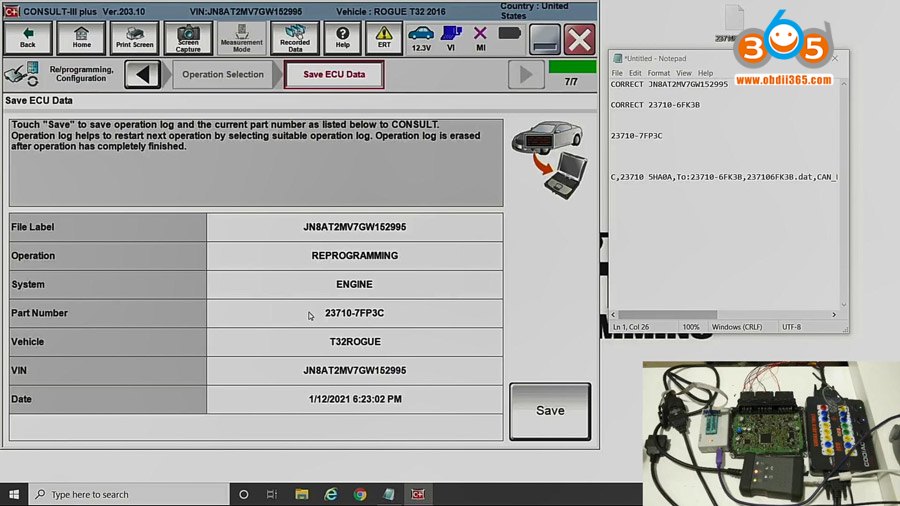The width and height of the screenshot is (900, 506).
Task: Click Notepad horizontal scrollbar thumb
Action: coord(668,314)
